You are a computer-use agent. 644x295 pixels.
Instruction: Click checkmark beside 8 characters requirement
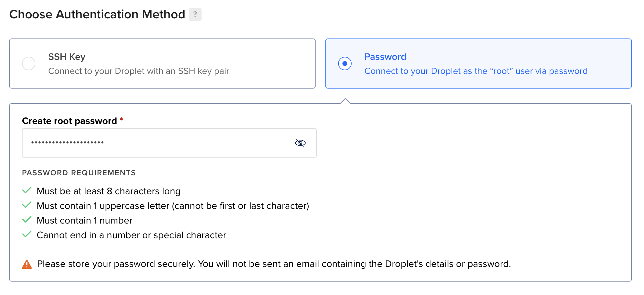tap(27, 191)
